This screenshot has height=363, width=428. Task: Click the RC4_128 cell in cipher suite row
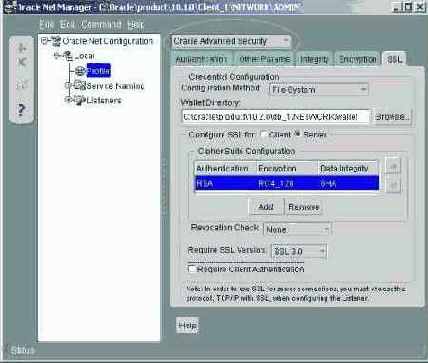[x=287, y=183]
